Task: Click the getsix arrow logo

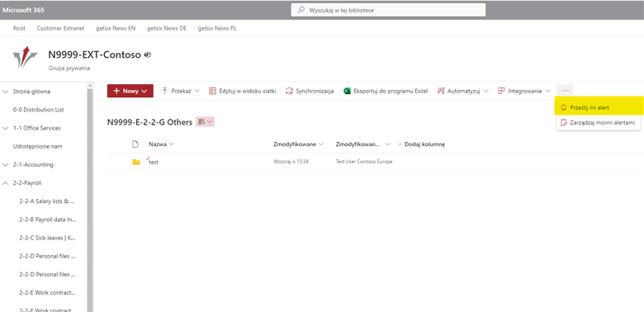Action: (25, 57)
